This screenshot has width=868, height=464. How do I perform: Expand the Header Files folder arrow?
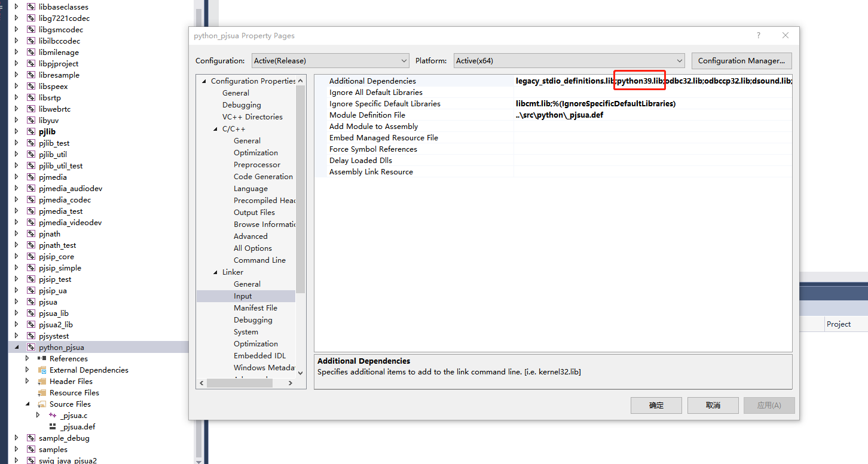pyautogui.click(x=27, y=382)
